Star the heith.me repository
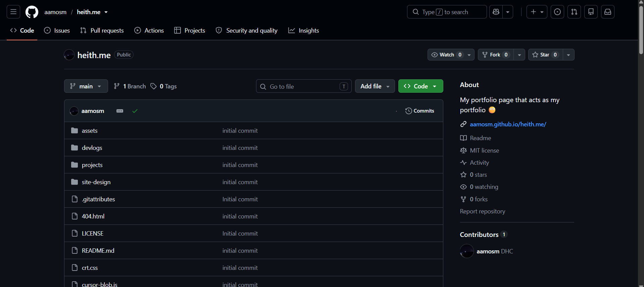Screen dimensions: 644x287 click(x=545, y=55)
